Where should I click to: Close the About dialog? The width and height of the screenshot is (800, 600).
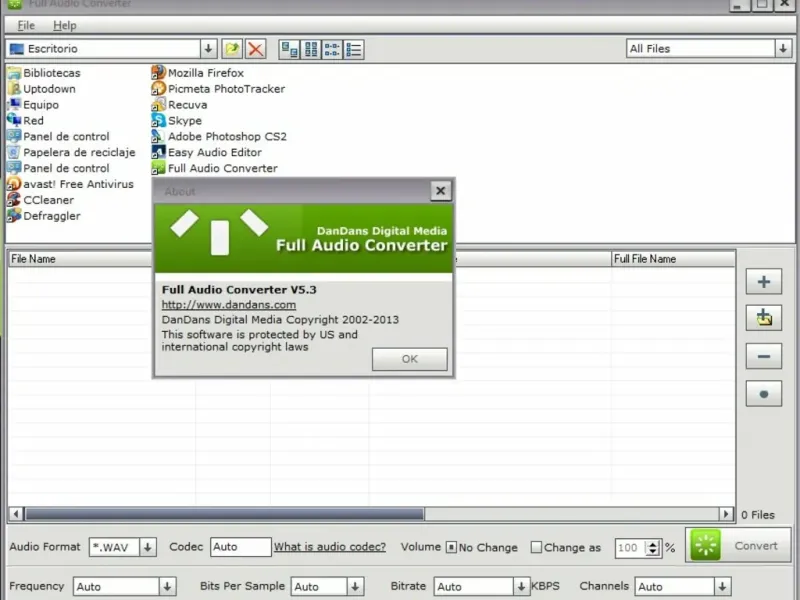440,191
